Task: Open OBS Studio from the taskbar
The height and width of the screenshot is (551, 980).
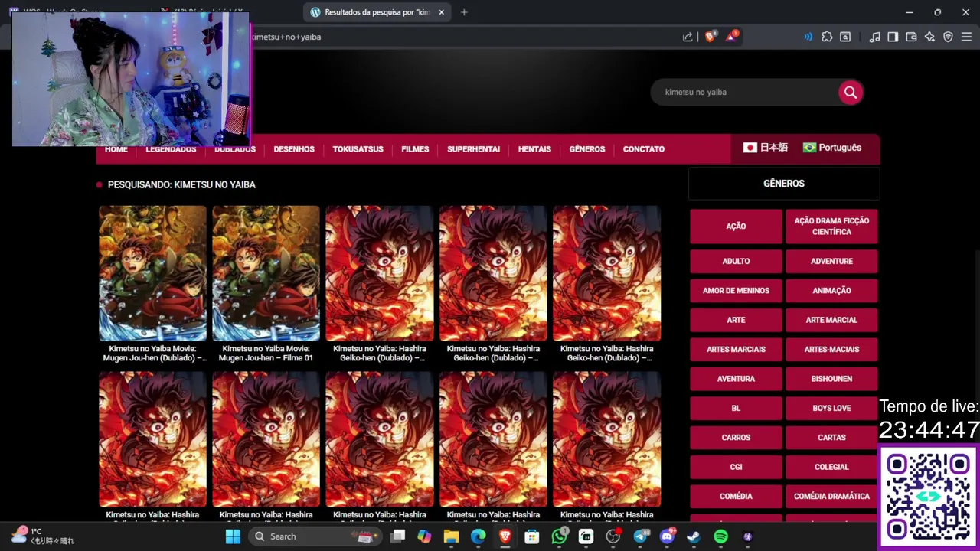Action: click(613, 536)
